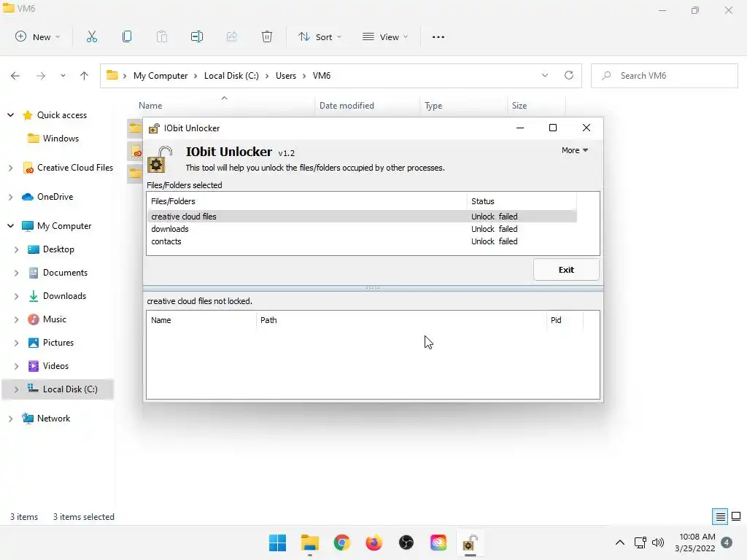
Task: Go back with the left arrow
Action: [15, 76]
